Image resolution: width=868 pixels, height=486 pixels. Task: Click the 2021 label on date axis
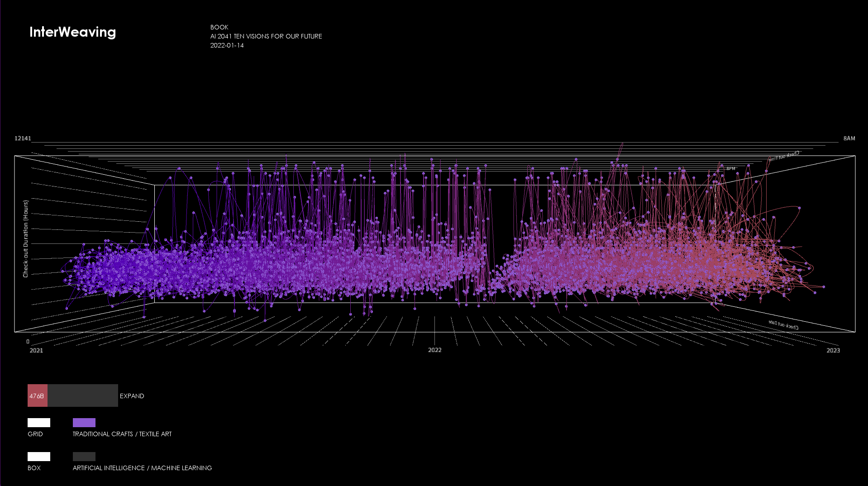(x=36, y=350)
